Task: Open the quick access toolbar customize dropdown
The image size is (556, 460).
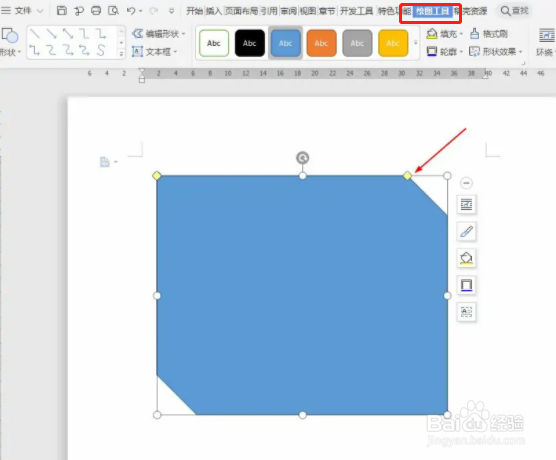Action: 172,11
